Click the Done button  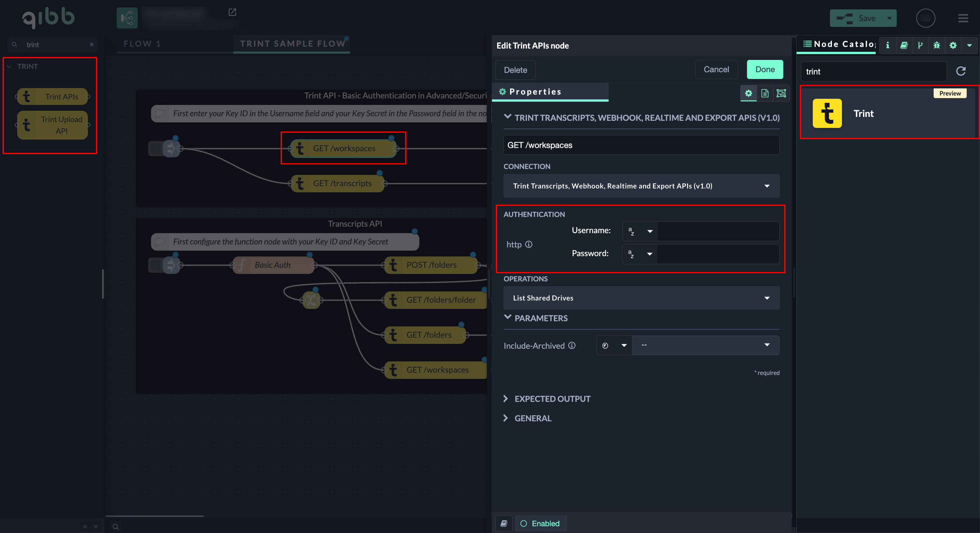[x=765, y=70]
